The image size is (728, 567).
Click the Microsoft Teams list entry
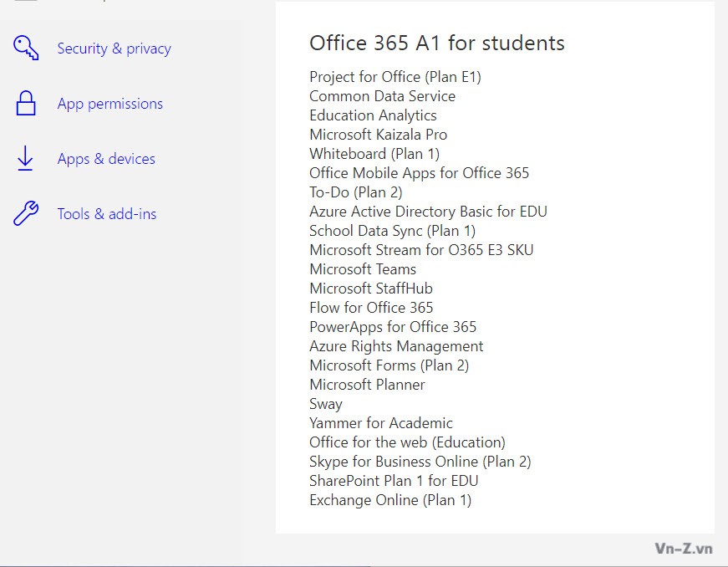[x=363, y=269]
